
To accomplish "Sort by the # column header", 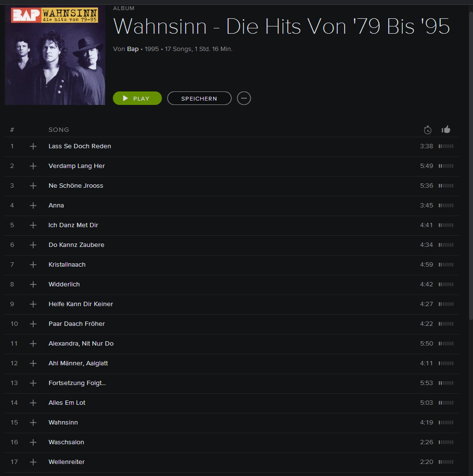I will click(x=12, y=130).
